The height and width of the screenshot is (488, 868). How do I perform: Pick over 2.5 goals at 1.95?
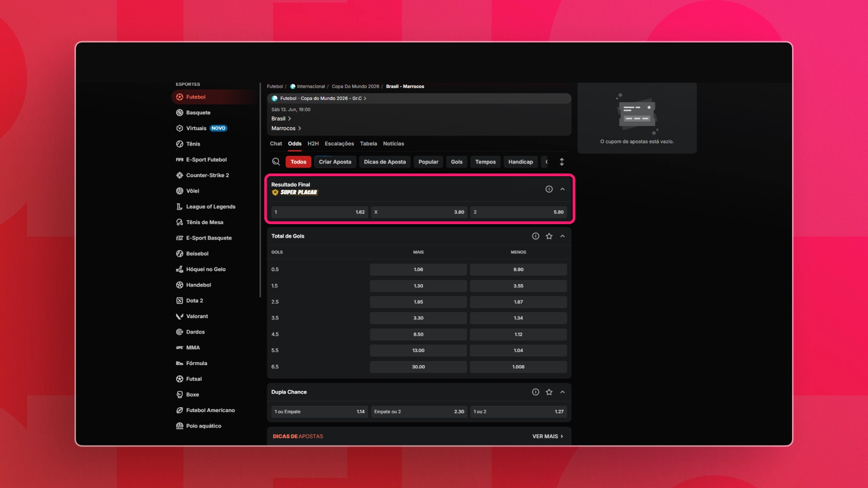tap(418, 302)
